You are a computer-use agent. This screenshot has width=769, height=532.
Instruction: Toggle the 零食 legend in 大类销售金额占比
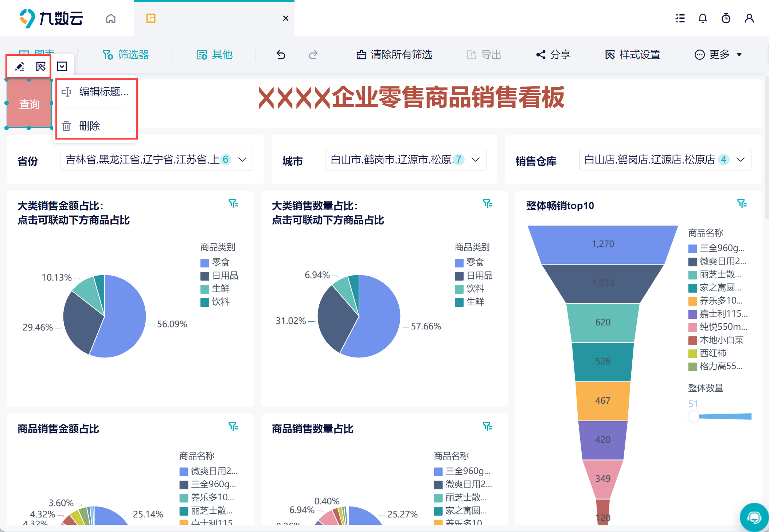point(215,262)
